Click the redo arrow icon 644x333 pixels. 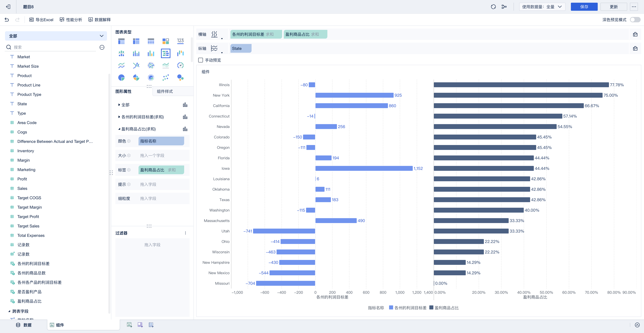[x=17, y=19]
